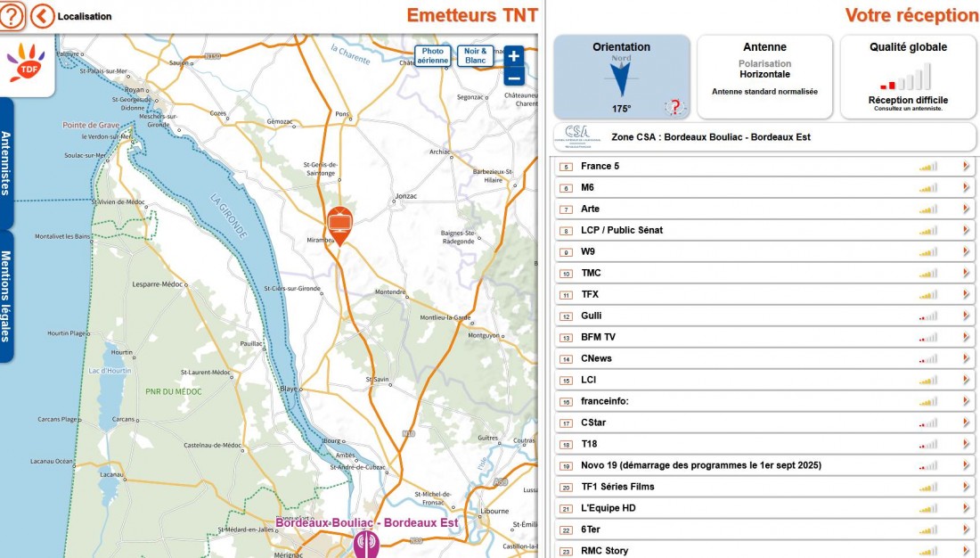This screenshot has height=558, width=980.
Task: Click the orientation help question mark
Action: coord(674,107)
